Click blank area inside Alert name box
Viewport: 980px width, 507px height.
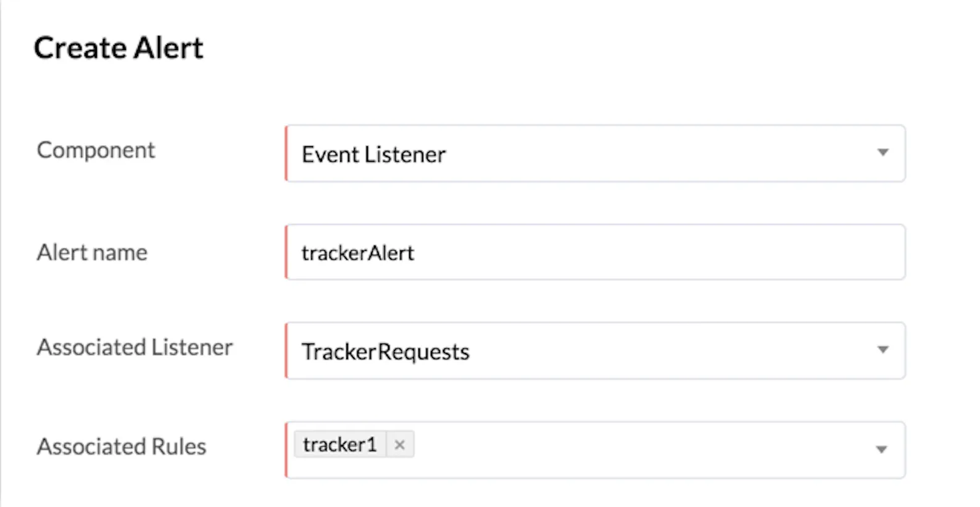[x=654, y=252]
